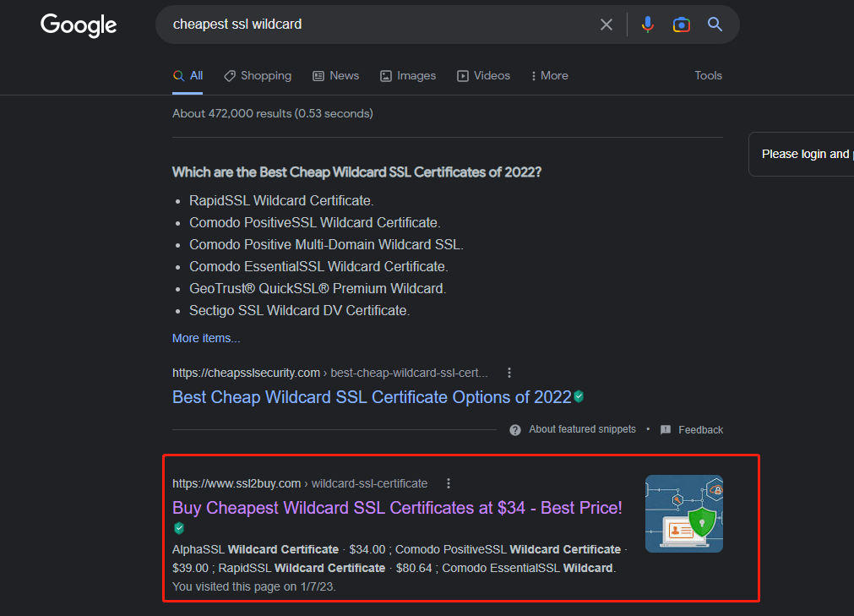Open options menu for ssl2buy.com result
Viewport: 854px width, 616px height.
tap(449, 483)
